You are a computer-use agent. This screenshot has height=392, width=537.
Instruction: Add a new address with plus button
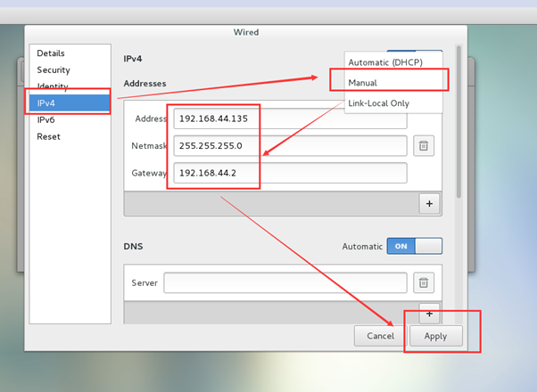tap(429, 203)
